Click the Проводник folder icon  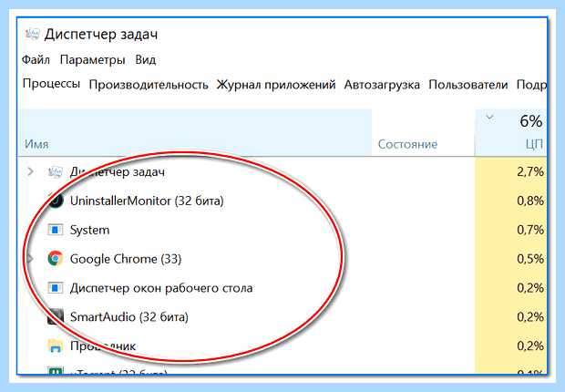point(55,346)
